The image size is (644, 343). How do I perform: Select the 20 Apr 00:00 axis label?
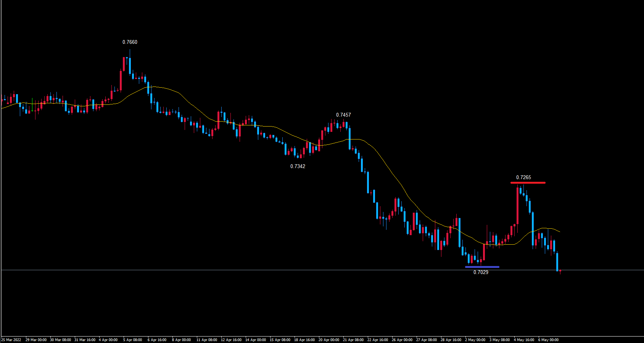coord(329,340)
